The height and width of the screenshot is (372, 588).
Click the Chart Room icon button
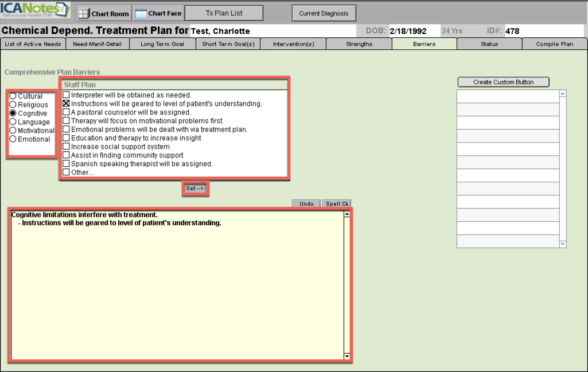click(84, 14)
